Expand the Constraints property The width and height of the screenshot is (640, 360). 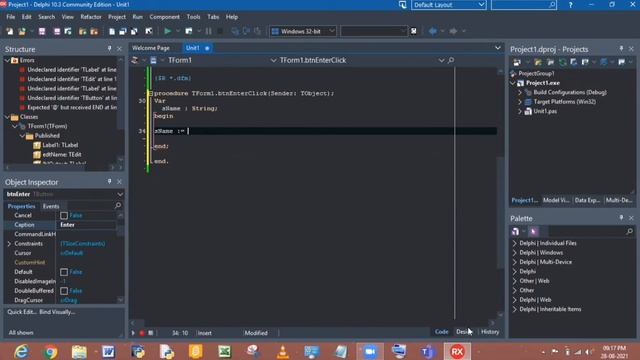pos(9,244)
